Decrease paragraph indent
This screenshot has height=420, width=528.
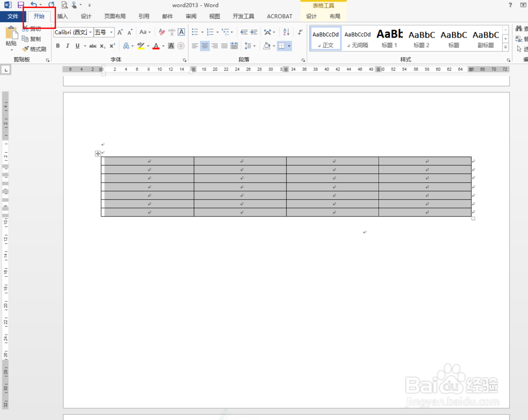pos(244,32)
